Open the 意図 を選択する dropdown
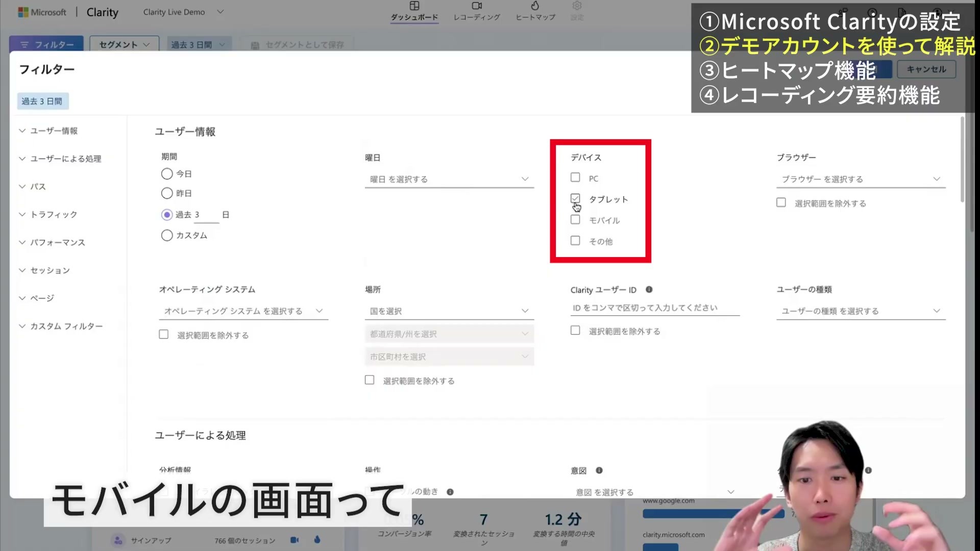Viewport: 980px width, 551px height. [655, 492]
